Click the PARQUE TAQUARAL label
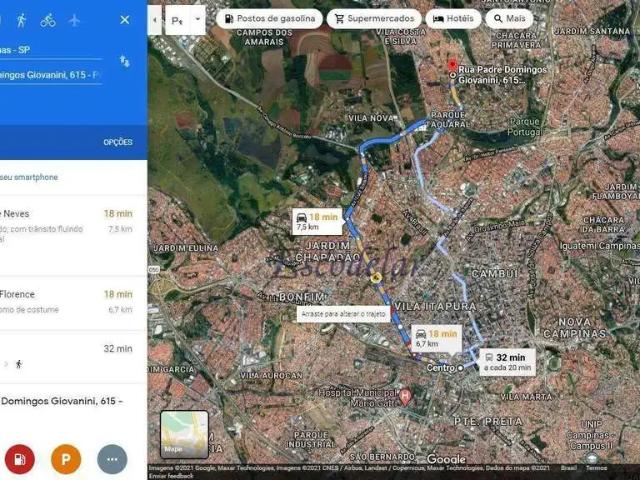 point(448,120)
